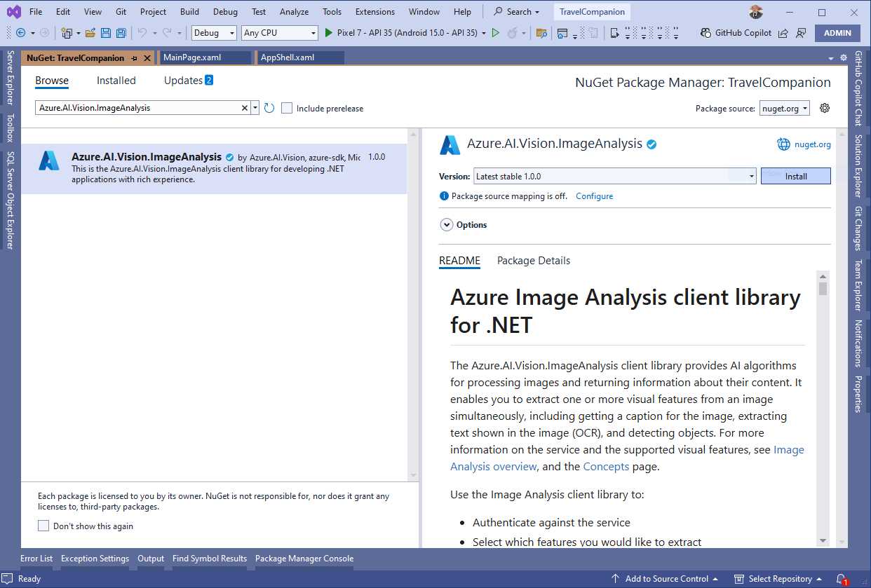Click the New Project toolbar icon
871x588 pixels.
click(x=67, y=33)
